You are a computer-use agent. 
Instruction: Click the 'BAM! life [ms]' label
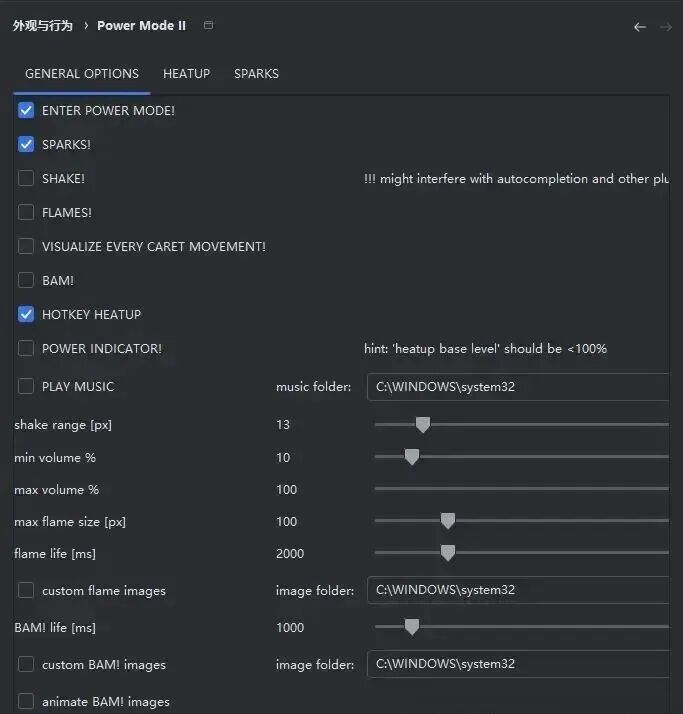point(55,628)
